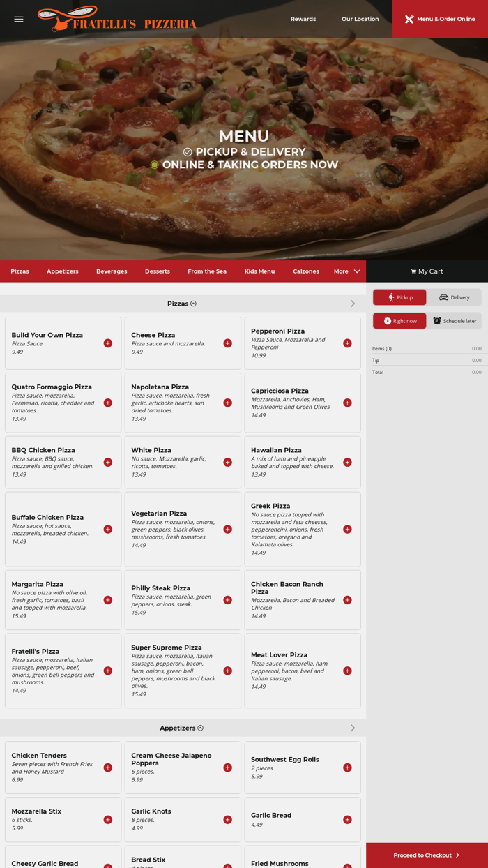Image resolution: width=488 pixels, height=868 pixels.
Task: Open Calzones category tab
Action: pos(306,271)
